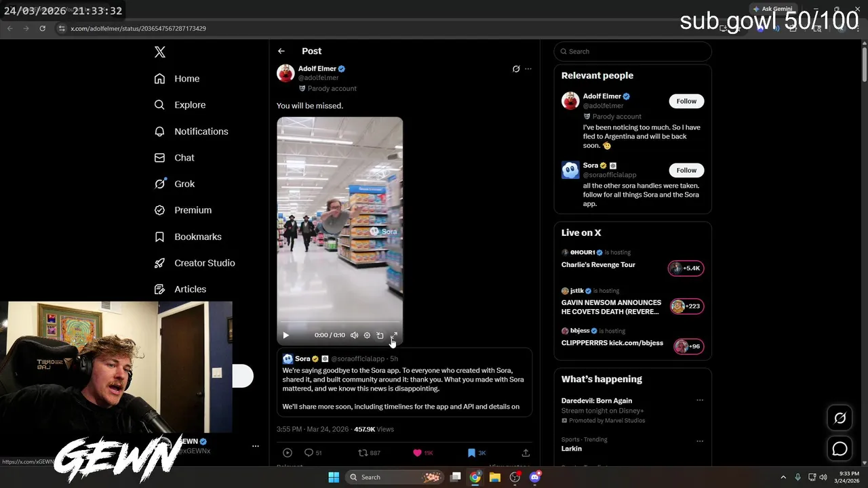Image resolution: width=868 pixels, height=488 pixels.
Task: Click the circular play icon in the action row
Action: (287, 453)
